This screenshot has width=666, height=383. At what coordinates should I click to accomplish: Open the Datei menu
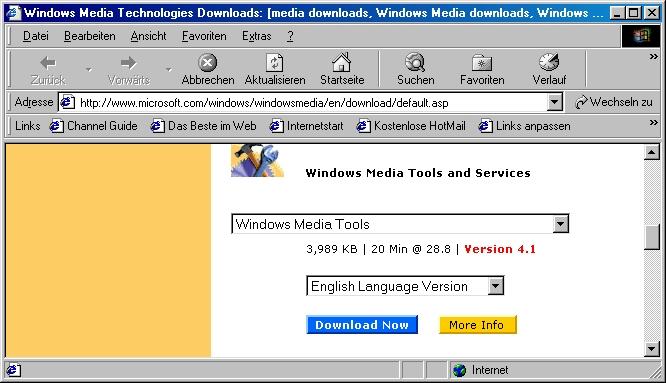click(x=36, y=36)
